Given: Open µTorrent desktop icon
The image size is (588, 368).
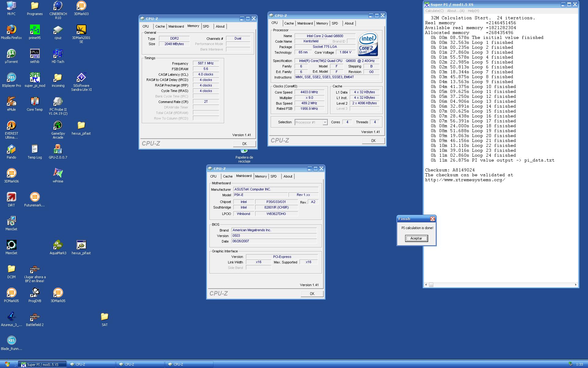Looking at the screenshot, I should tap(11, 54).
